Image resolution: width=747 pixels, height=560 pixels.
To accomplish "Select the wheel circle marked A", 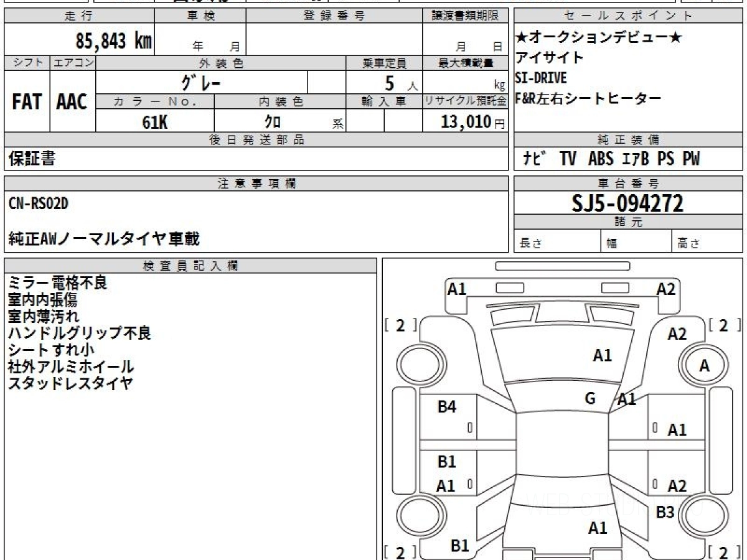I will (x=704, y=366).
